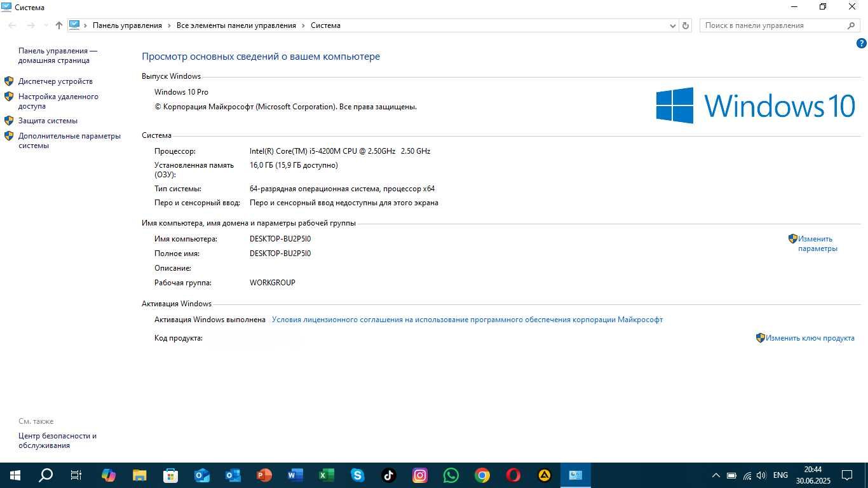Viewport: 868px width, 488px height.
Task: Go to Control Panel home page
Action: pyautogui.click(x=58, y=55)
